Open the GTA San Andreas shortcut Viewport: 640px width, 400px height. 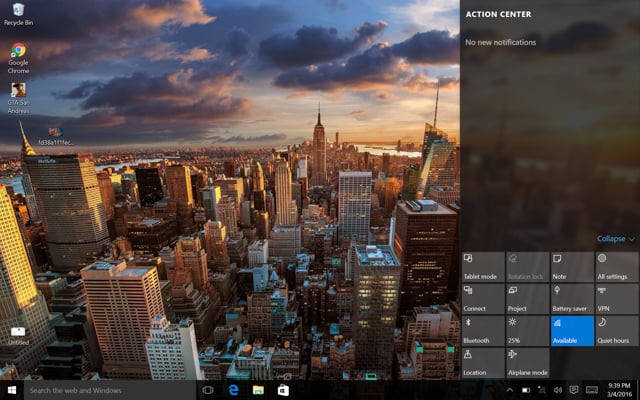tap(18, 93)
